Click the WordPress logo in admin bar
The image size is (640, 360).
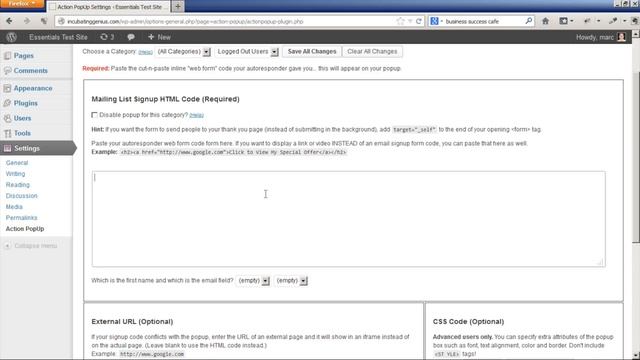pos(11,37)
